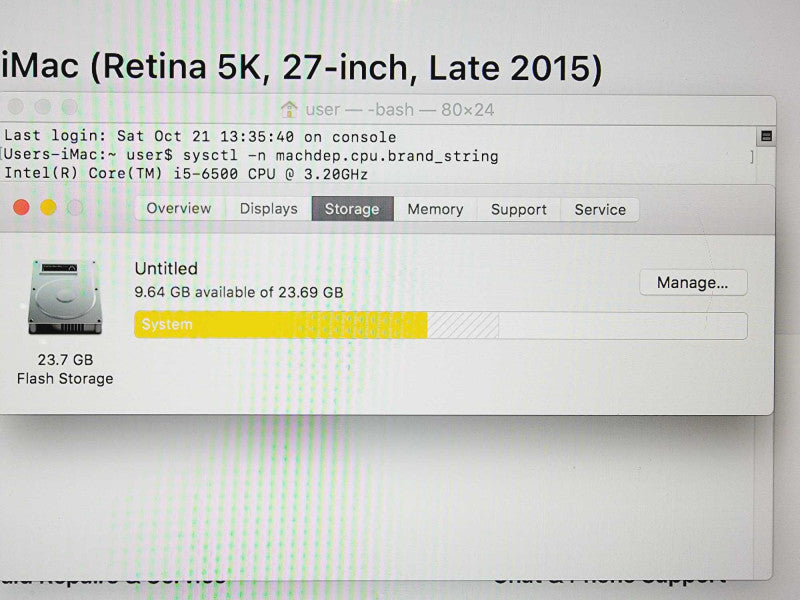
Task: Click the Terminal title user — -bash — 80×24
Action: click(399, 110)
